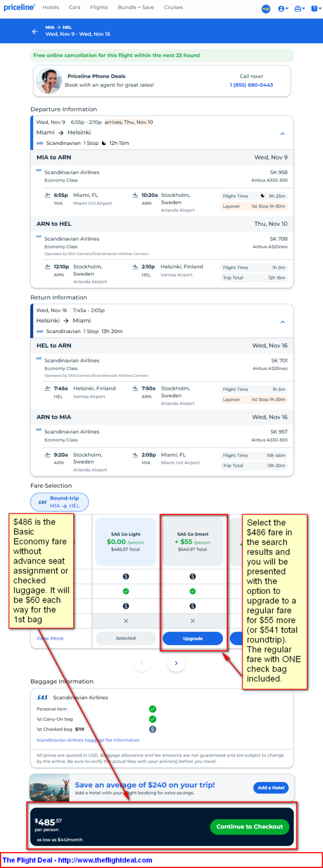Choose the SAS Go Smart fare card
The height and width of the screenshot is (868, 323).
point(193,541)
